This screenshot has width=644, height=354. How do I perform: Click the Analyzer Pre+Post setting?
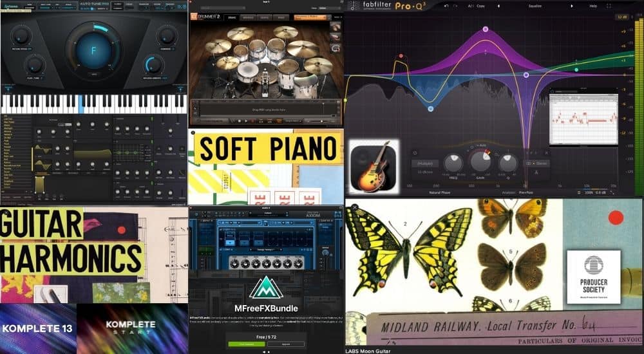tap(527, 192)
